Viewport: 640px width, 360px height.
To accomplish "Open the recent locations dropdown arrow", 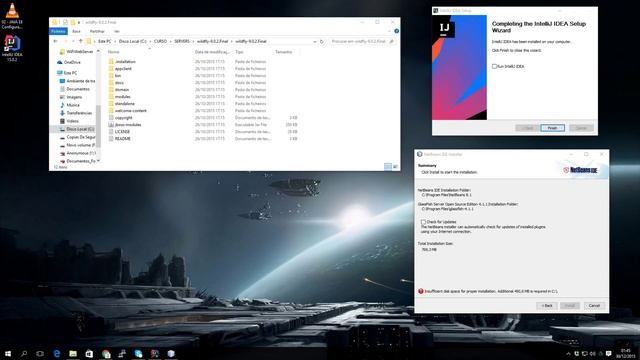I will [x=73, y=41].
